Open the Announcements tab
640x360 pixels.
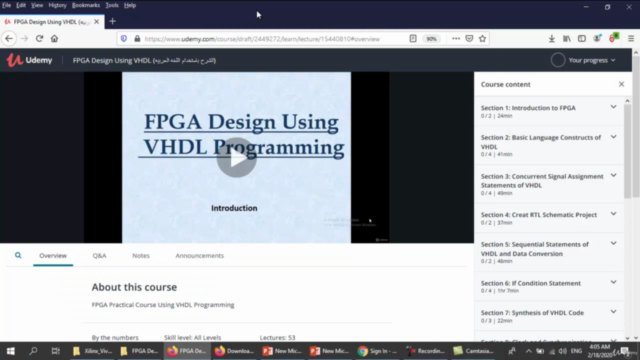(x=200, y=256)
